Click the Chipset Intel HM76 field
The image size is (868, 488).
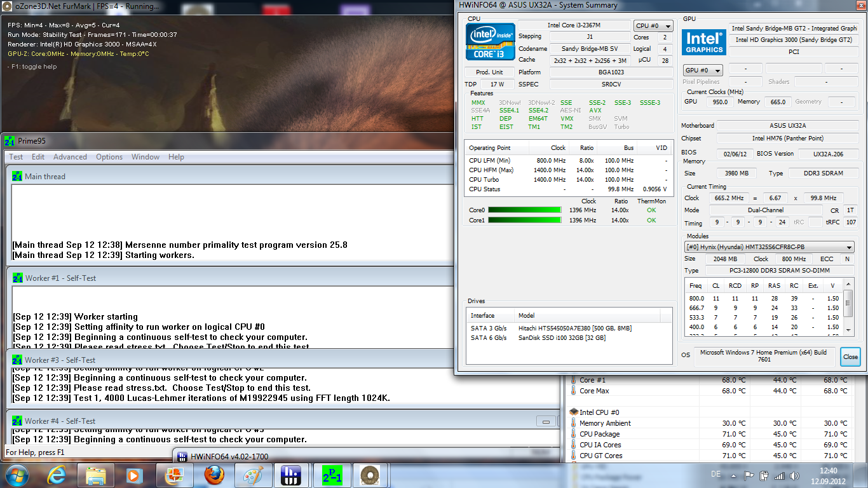click(788, 139)
